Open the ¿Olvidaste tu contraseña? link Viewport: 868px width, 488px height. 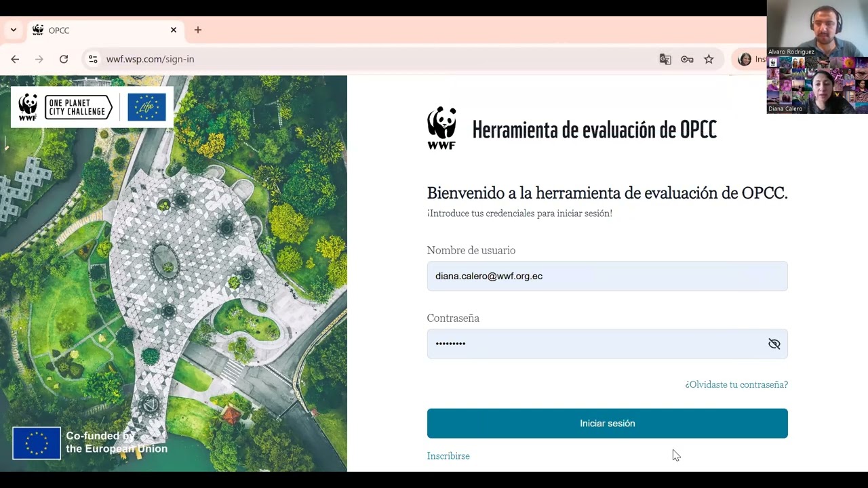coord(736,384)
